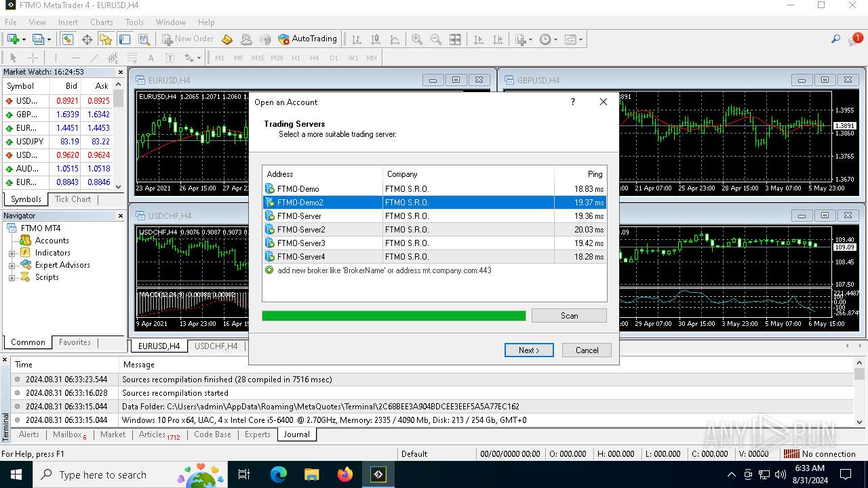Screen dimensions: 868x488
Task: Open the File menu
Action: pos(11,22)
